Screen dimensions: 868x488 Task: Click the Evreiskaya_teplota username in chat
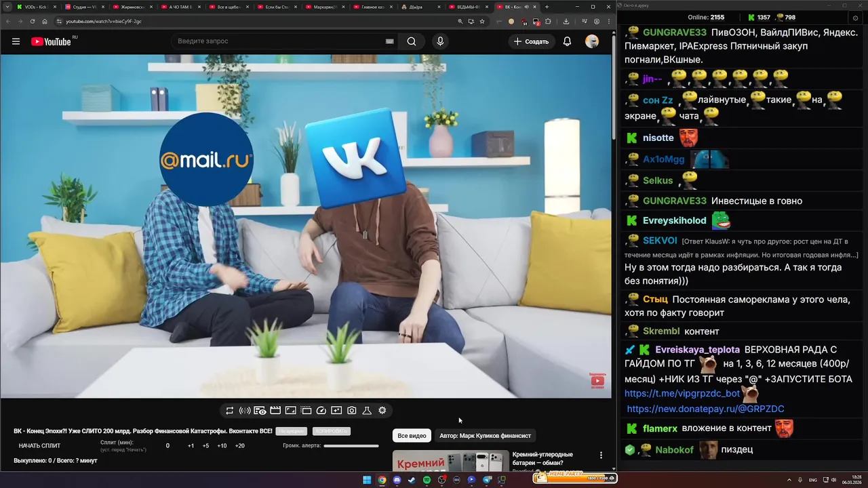coord(698,350)
